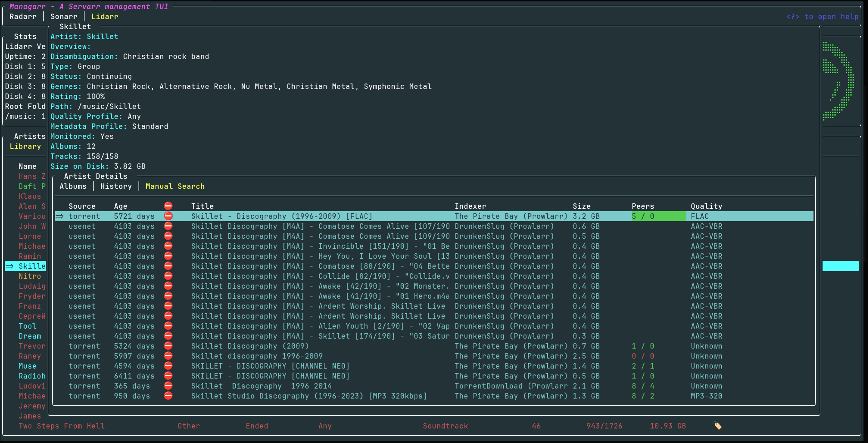Click the rejected icon on the FLAC torrent row
The height and width of the screenshot is (443, 868).
click(168, 216)
